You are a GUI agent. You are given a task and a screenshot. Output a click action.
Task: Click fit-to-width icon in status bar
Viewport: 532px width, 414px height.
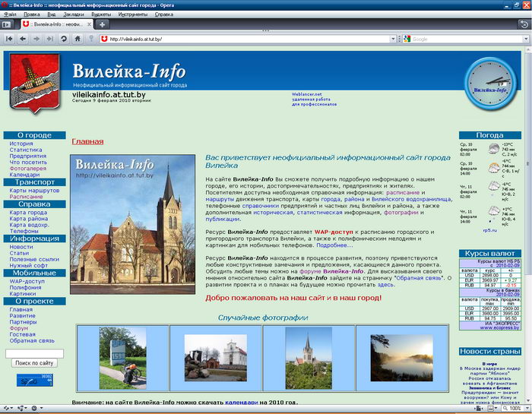pyautogui.click(x=479, y=408)
